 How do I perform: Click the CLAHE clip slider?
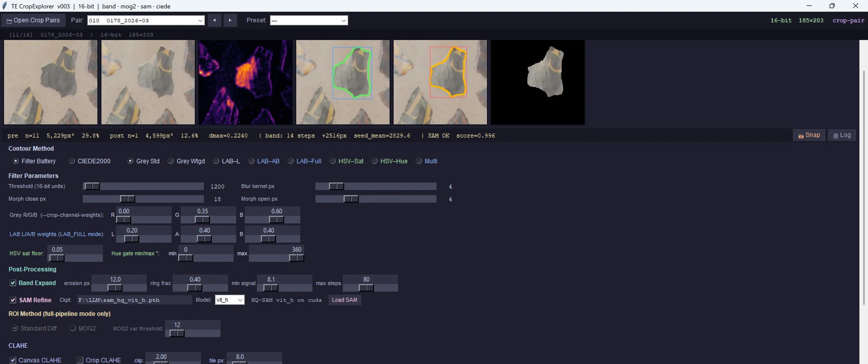pyautogui.click(x=173, y=362)
